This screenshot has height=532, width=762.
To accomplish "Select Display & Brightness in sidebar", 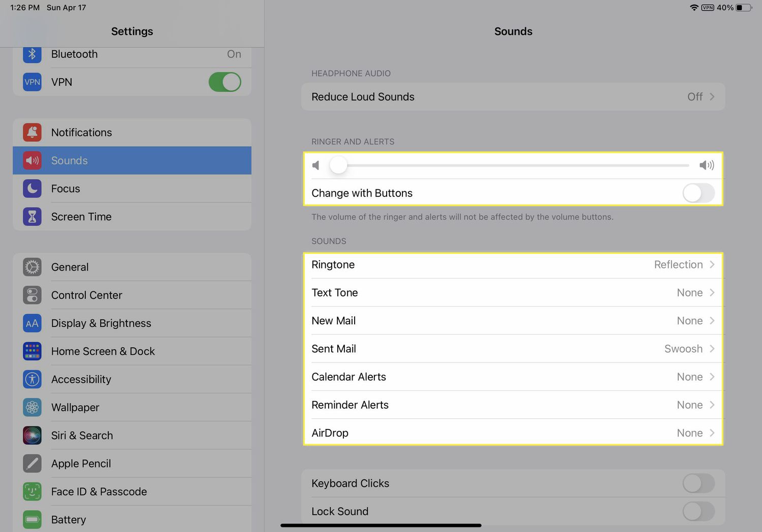I will 132,323.
